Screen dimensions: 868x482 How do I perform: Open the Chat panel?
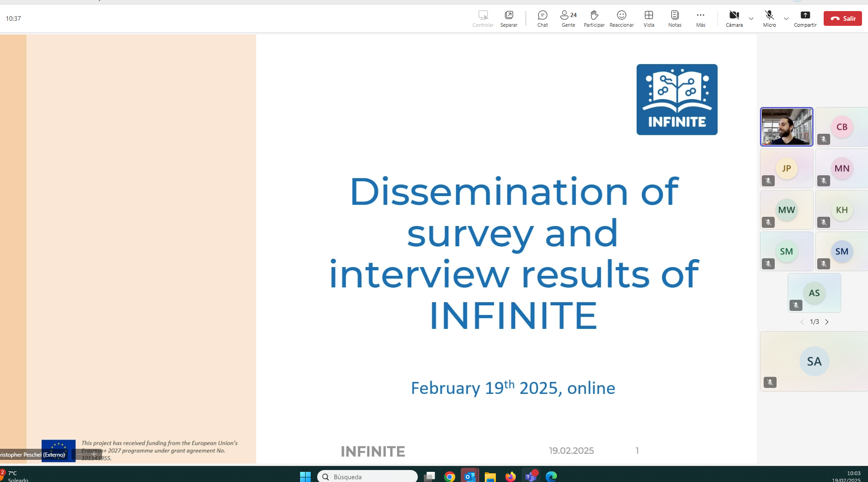coord(542,18)
